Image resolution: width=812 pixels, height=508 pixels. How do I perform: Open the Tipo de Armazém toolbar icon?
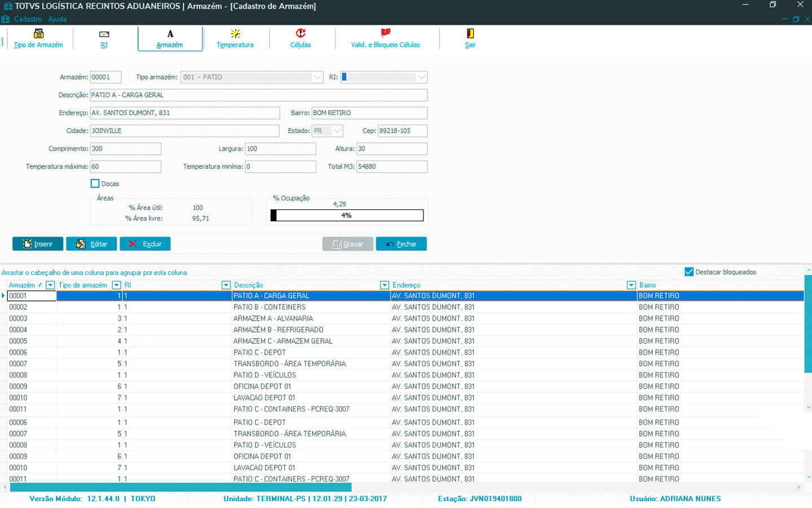(38, 34)
